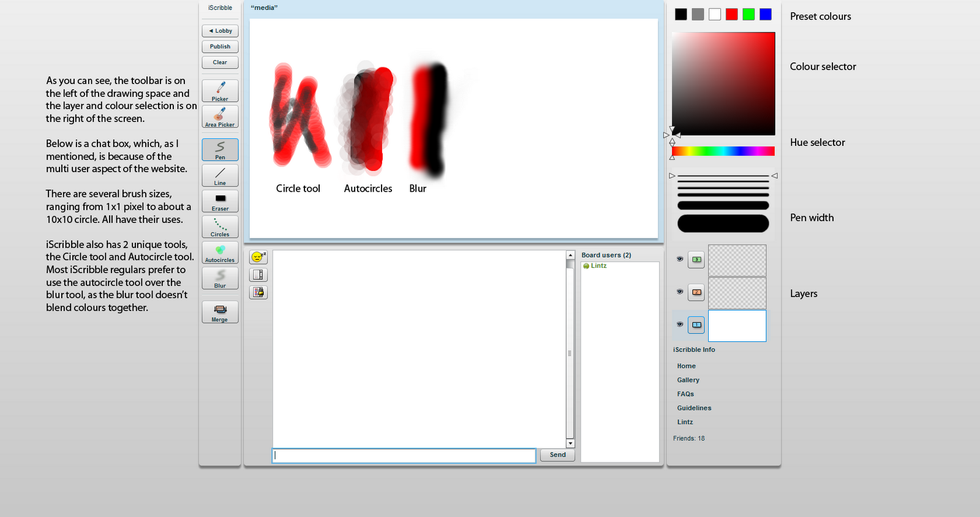Toggle visibility of layer 2
This screenshot has width=980, height=517.
[x=680, y=292]
